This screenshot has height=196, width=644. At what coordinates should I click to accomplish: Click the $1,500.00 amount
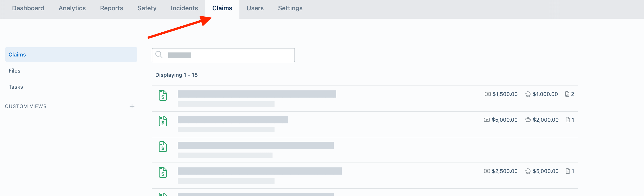tap(505, 94)
